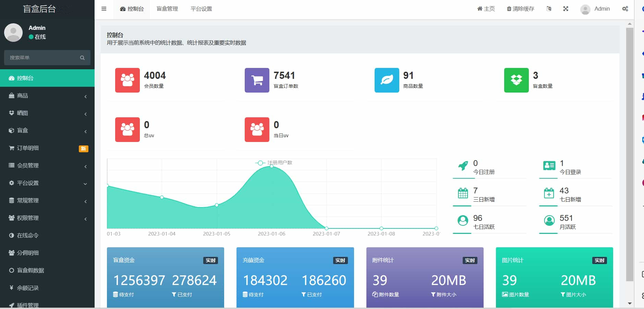The width and height of the screenshot is (644, 309).
Task: Switch to the 平台设置 top tab
Action: click(x=201, y=9)
